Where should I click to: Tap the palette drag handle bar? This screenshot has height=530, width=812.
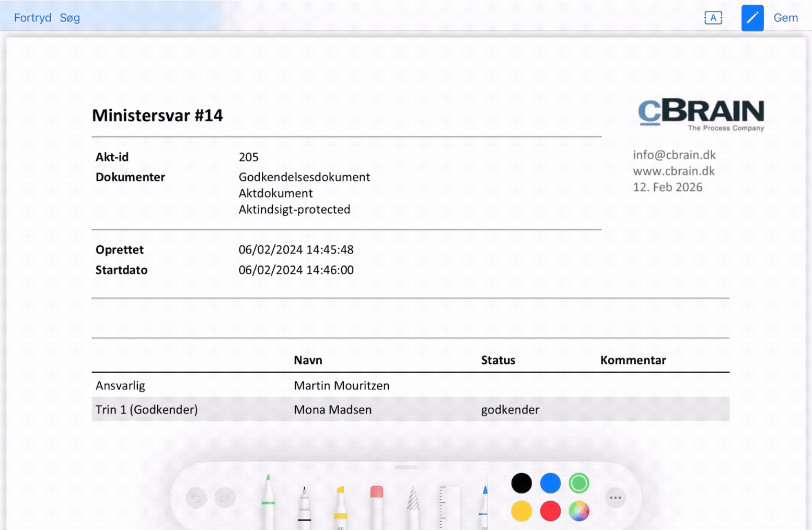(406, 467)
